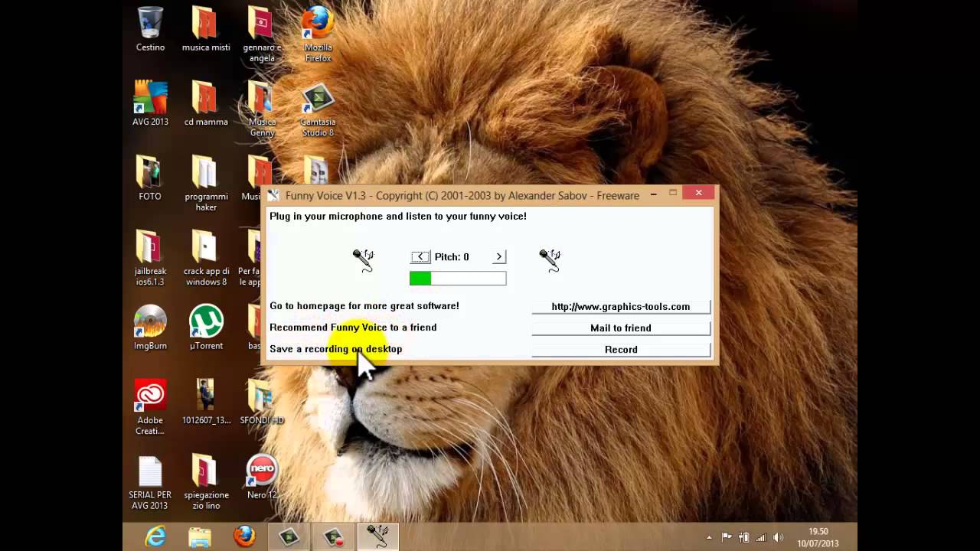
Task: Select the 'SERIAL PER AVG 2013' text file
Action: pyautogui.click(x=150, y=481)
